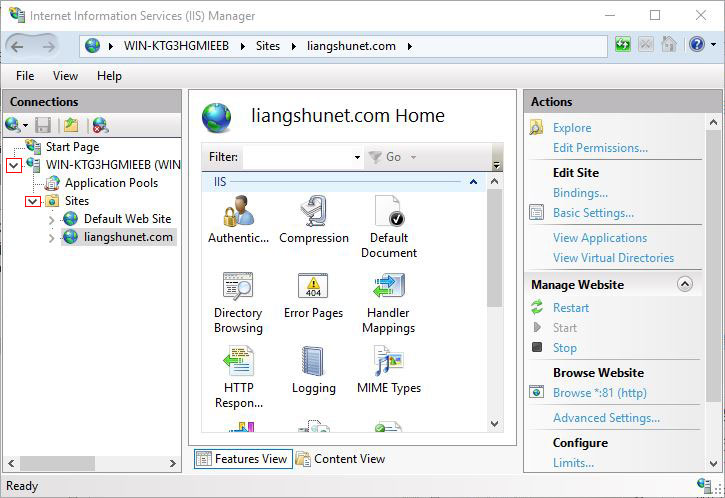Click the Back navigation arrow
Viewport: 725px width, 498px height.
click(17, 46)
